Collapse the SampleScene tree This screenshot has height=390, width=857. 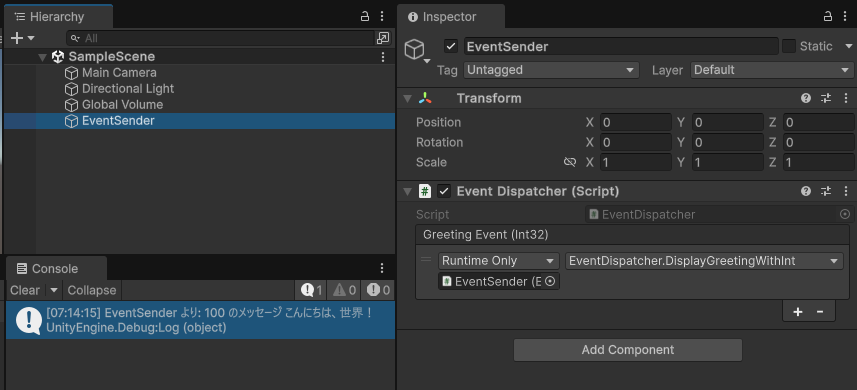click(42, 57)
